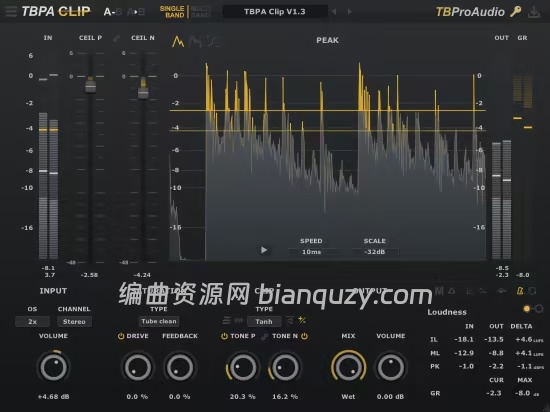This screenshot has height=412, width=550.
Task: Copy A to B with A▸B button
Action: [136, 12]
